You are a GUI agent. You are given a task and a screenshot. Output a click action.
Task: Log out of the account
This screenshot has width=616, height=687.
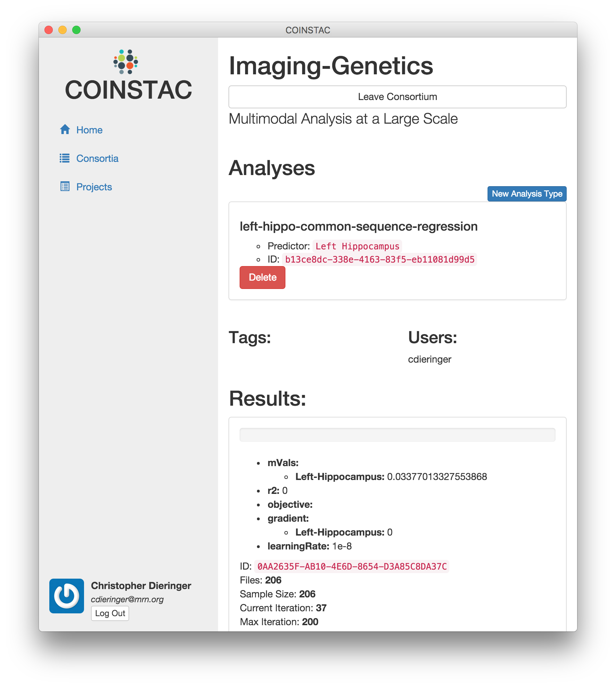coord(110,613)
